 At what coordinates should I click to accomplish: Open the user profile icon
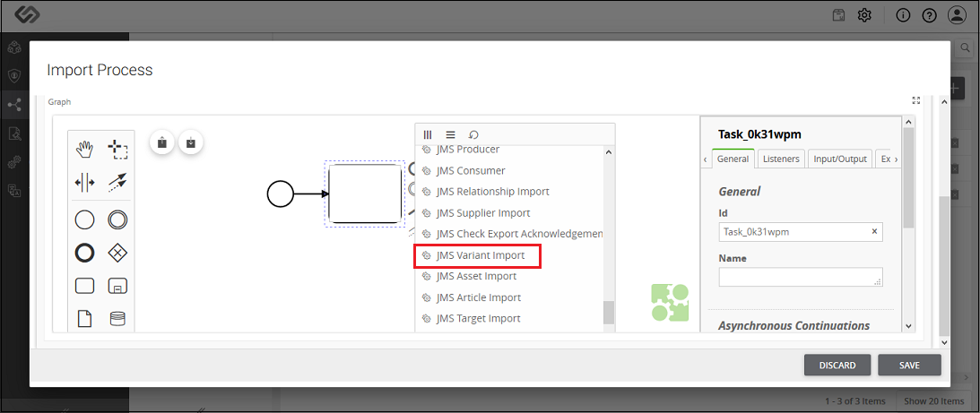pos(957,15)
